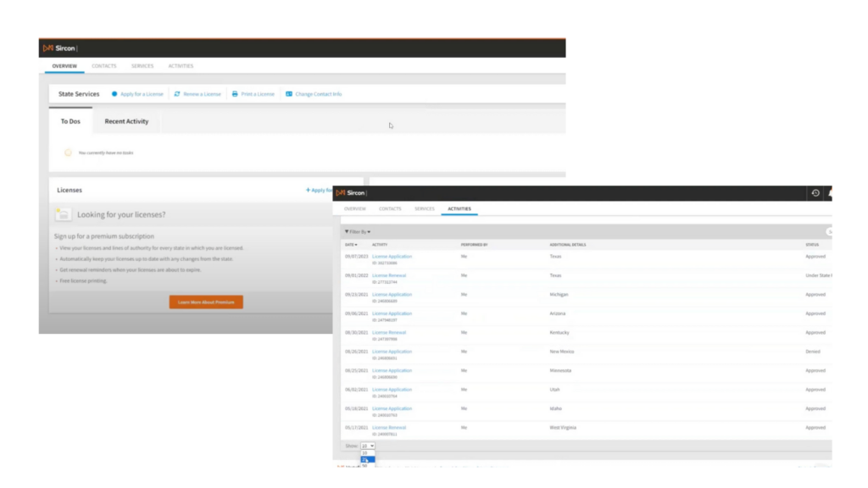Open the history clock icon in the Activities header

point(815,193)
